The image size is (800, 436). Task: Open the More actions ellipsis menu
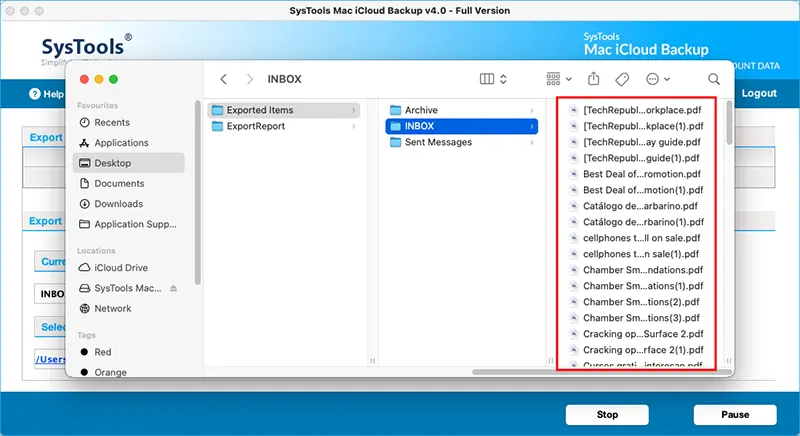[658, 79]
